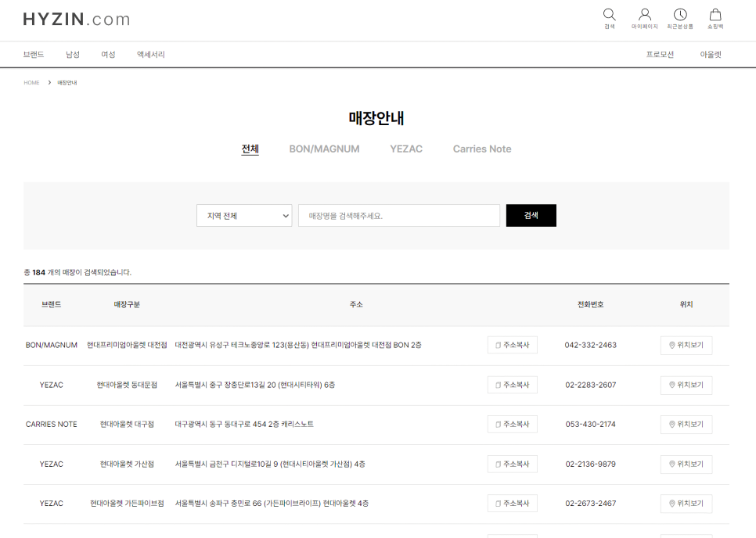756x538 pixels.
Task: Click the 주소 column header
Action: (356, 304)
